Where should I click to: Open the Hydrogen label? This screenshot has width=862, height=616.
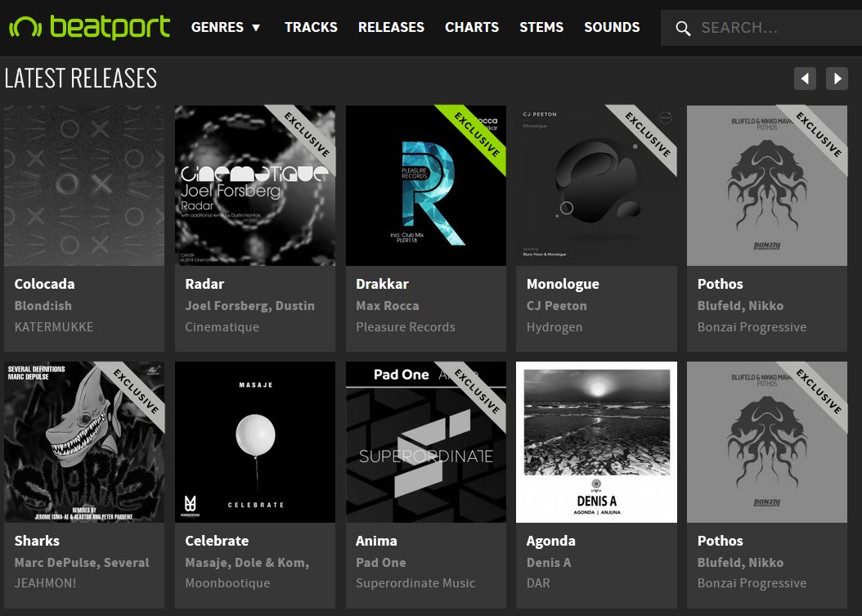point(554,328)
